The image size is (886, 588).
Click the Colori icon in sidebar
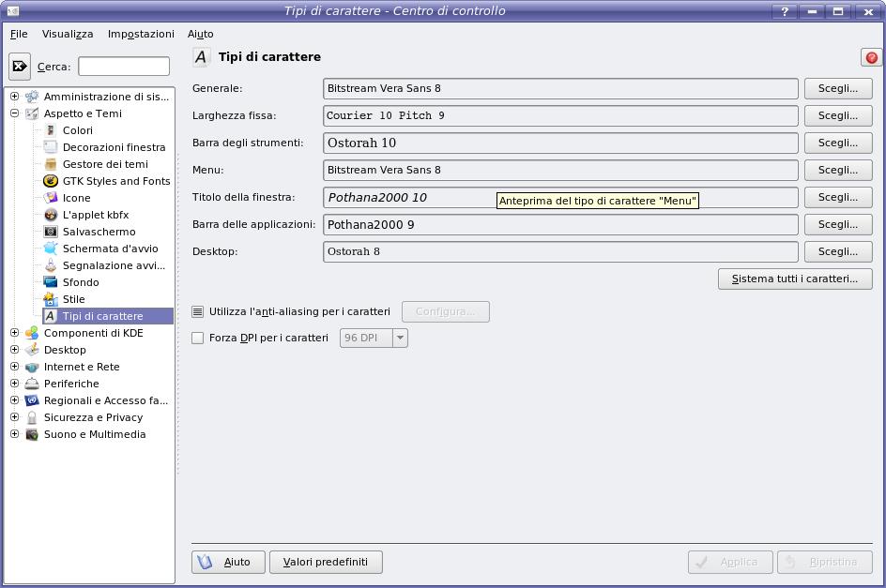click(51, 130)
